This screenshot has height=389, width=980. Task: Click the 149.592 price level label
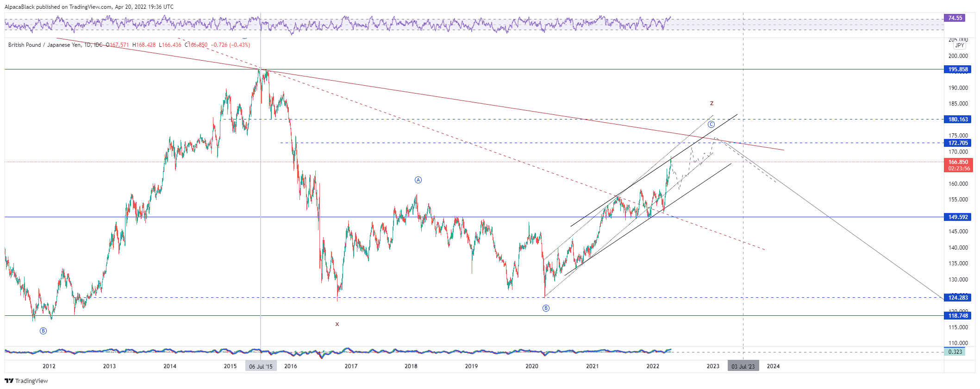click(x=958, y=217)
